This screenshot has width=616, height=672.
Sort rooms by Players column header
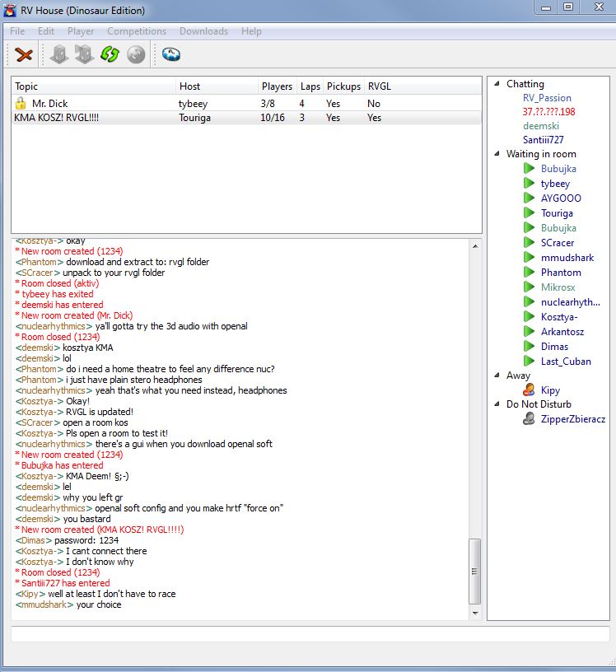click(x=278, y=86)
